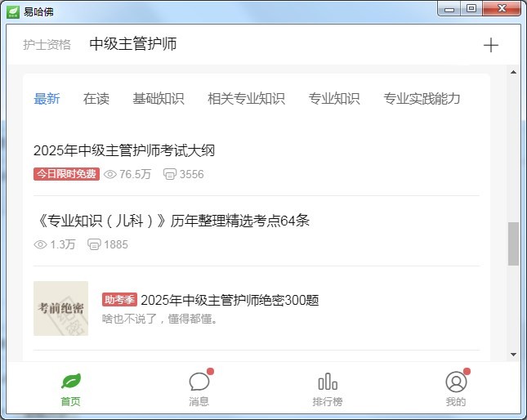
Task: Open 《专业知识（儿科）》历年整理精选考点64条 article
Action: (172, 221)
